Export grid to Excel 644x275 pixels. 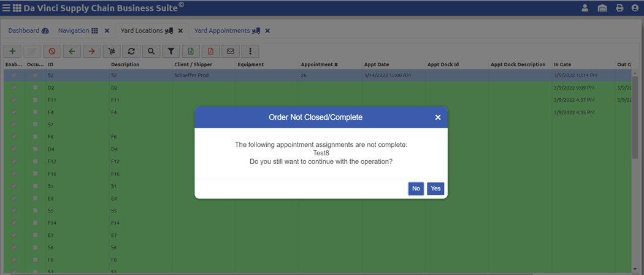(x=191, y=52)
